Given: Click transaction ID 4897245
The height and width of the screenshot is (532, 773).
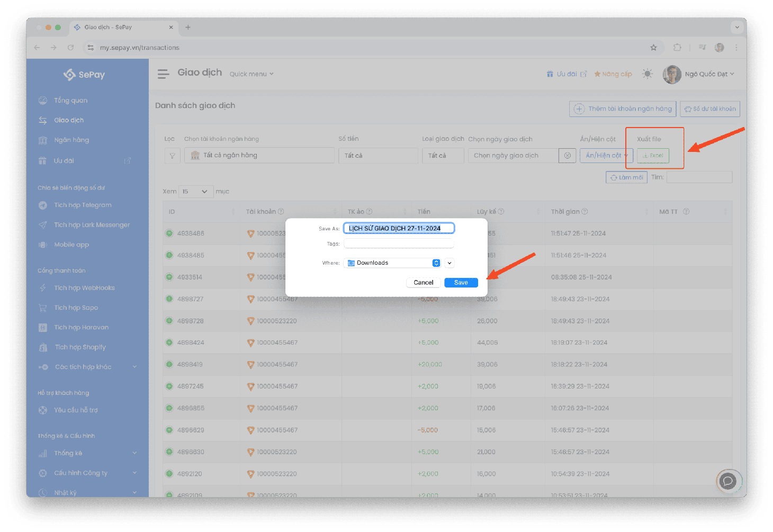Looking at the screenshot, I should (191, 386).
